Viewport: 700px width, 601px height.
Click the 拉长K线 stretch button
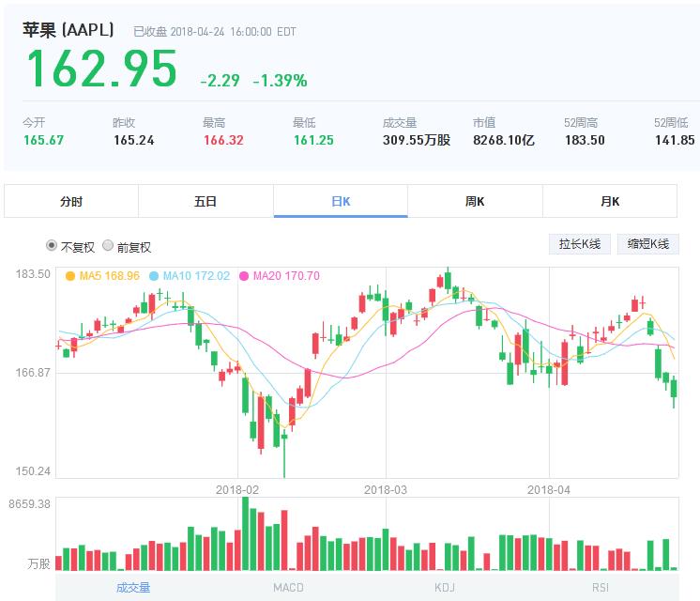(x=579, y=244)
